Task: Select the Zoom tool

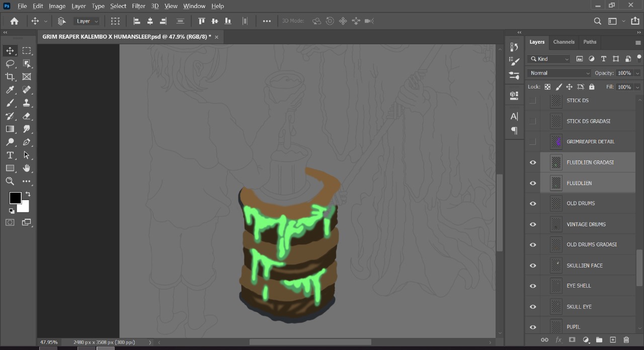Action: tap(10, 181)
